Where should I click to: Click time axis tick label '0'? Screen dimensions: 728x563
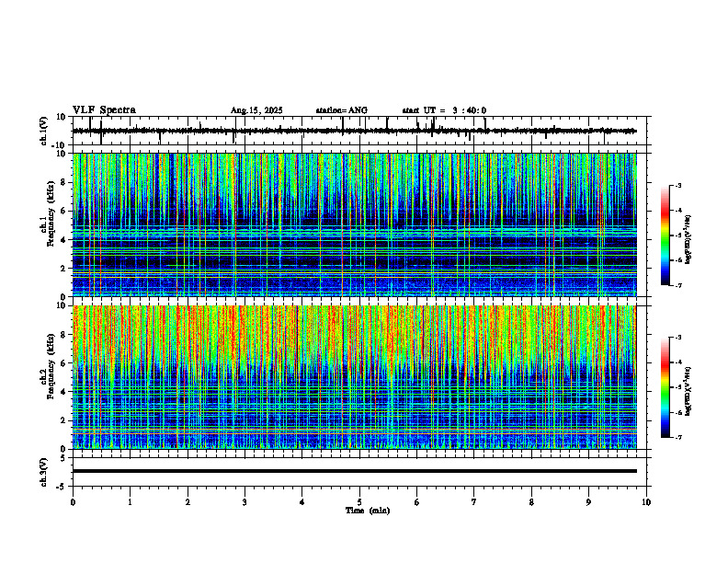73,502
